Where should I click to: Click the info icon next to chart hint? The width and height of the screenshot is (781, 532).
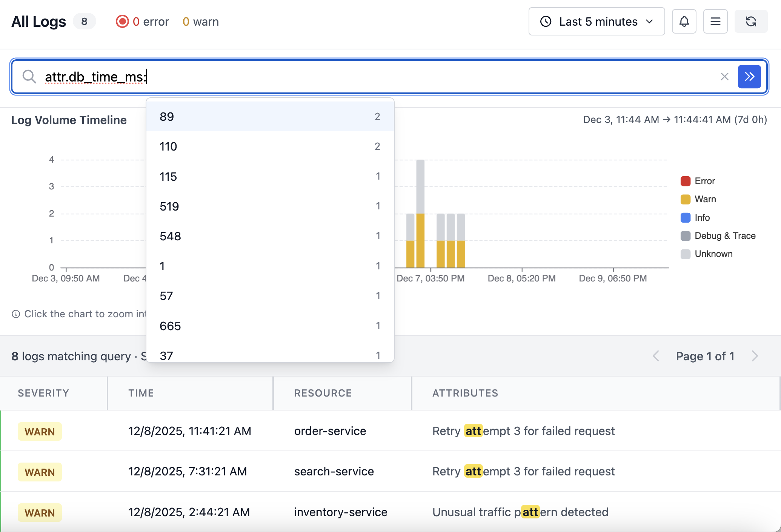click(x=16, y=314)
